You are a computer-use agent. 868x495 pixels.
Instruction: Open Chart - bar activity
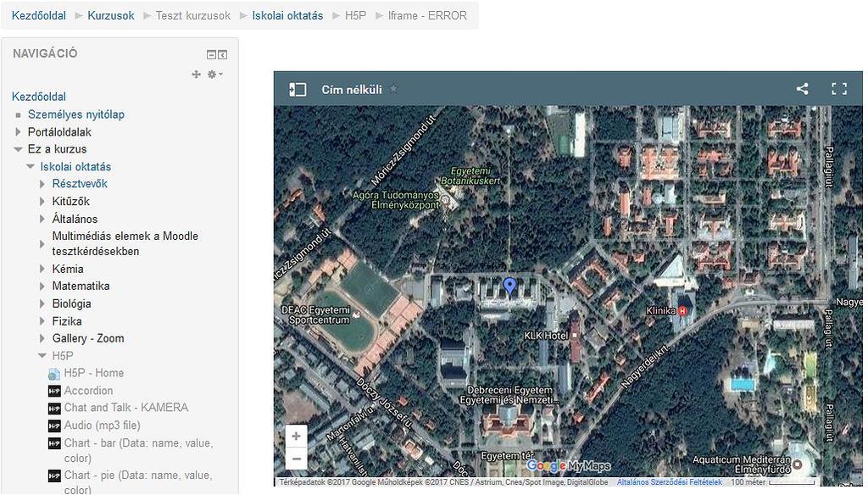pyautogui.click(x=138, y=451)
